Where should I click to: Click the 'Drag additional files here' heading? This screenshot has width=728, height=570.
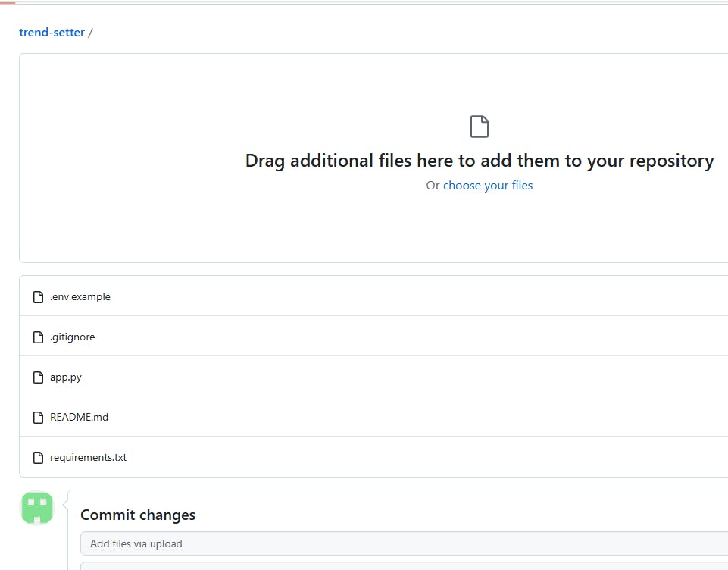click(479, 161)
